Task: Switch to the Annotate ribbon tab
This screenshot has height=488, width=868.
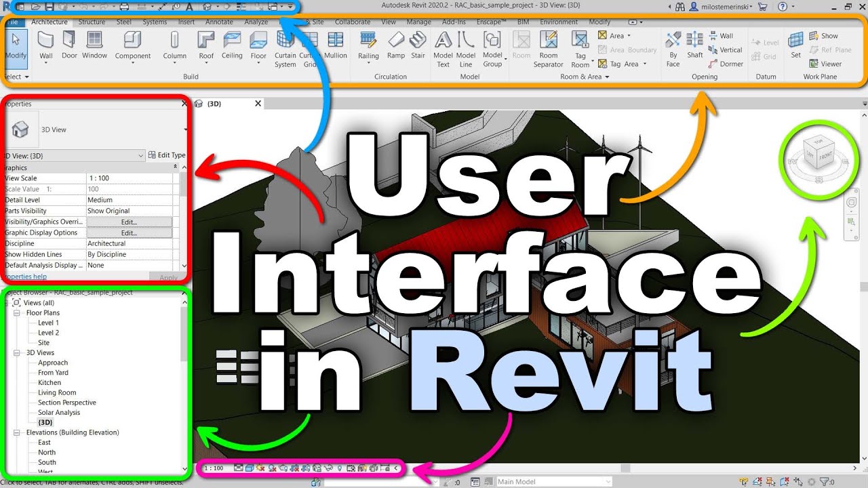Action: 219,22
